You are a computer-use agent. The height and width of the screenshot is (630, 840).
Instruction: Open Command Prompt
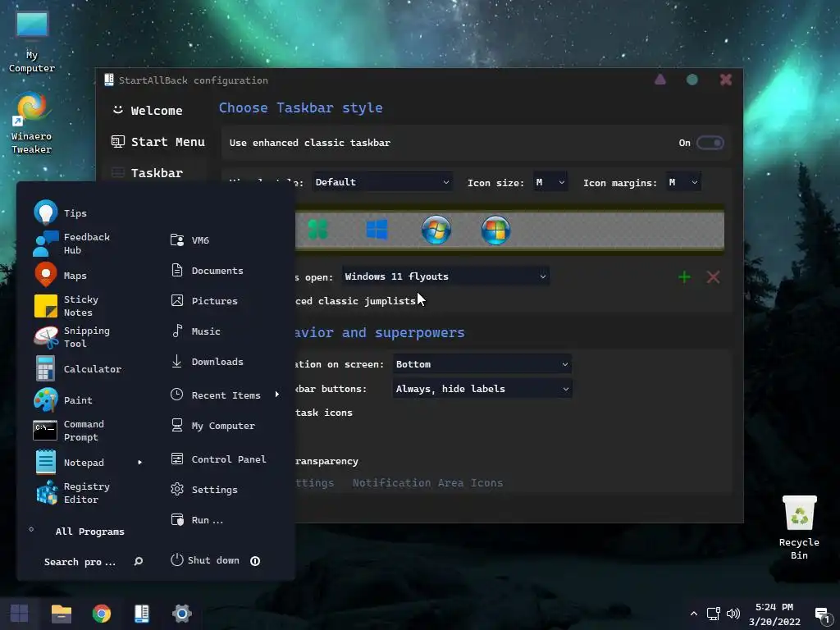(x=69, y=431)
